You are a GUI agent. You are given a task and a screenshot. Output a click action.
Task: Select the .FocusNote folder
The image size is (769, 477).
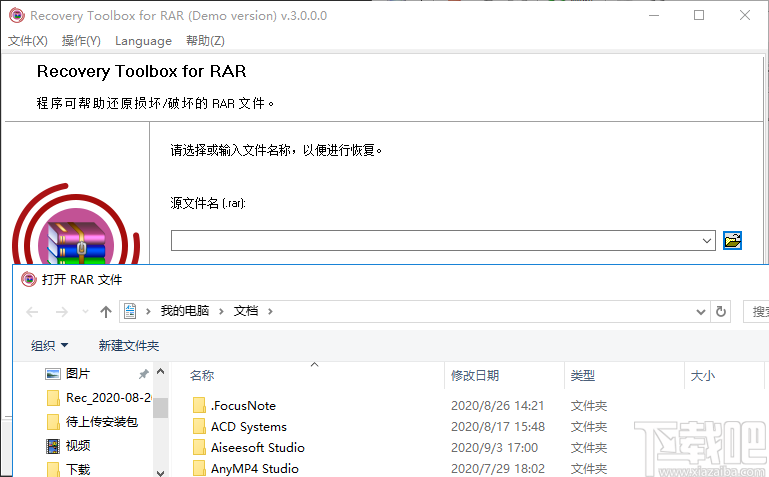[x=243, y=406]
